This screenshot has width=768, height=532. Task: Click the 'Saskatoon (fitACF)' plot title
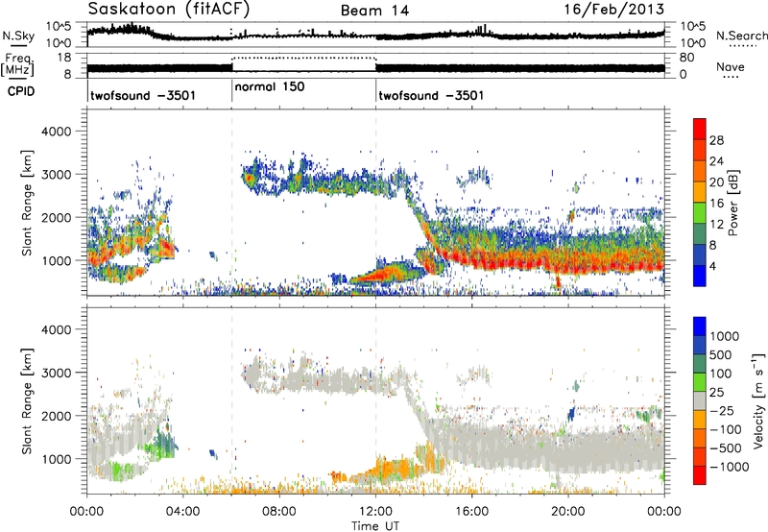(x=168, y=9)
